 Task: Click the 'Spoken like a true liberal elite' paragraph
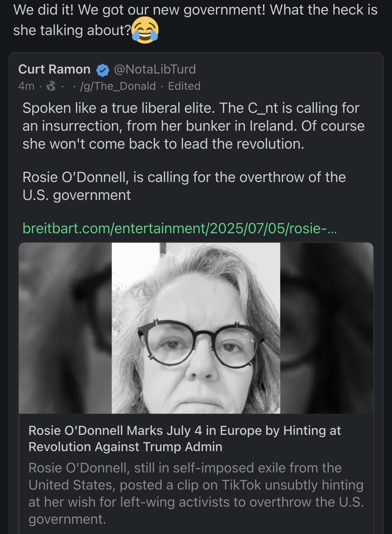[x=193, y=126]
